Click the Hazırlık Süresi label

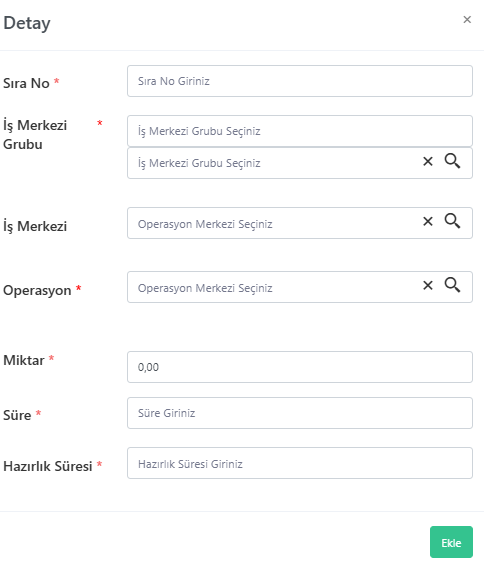(48, 466)
